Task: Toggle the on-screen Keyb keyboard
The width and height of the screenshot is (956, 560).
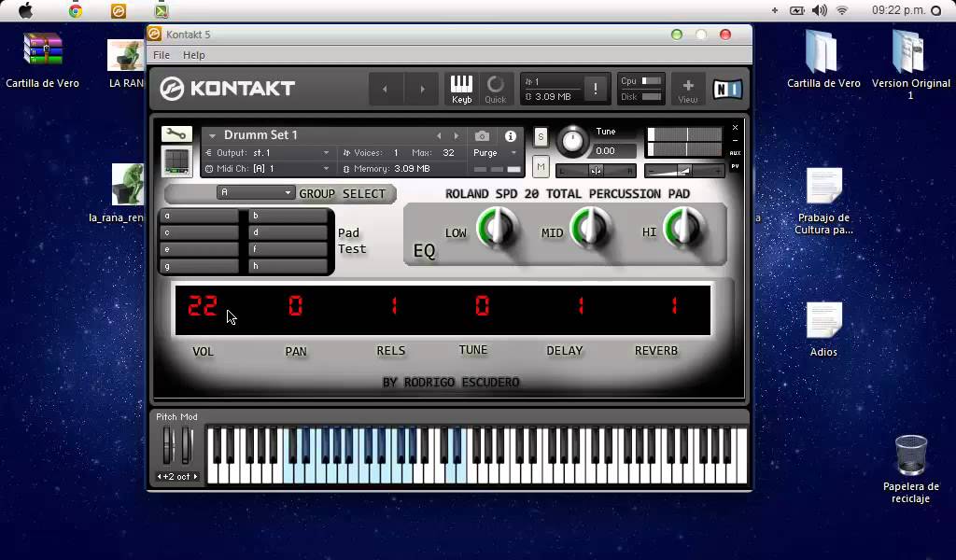Action: 461,89
